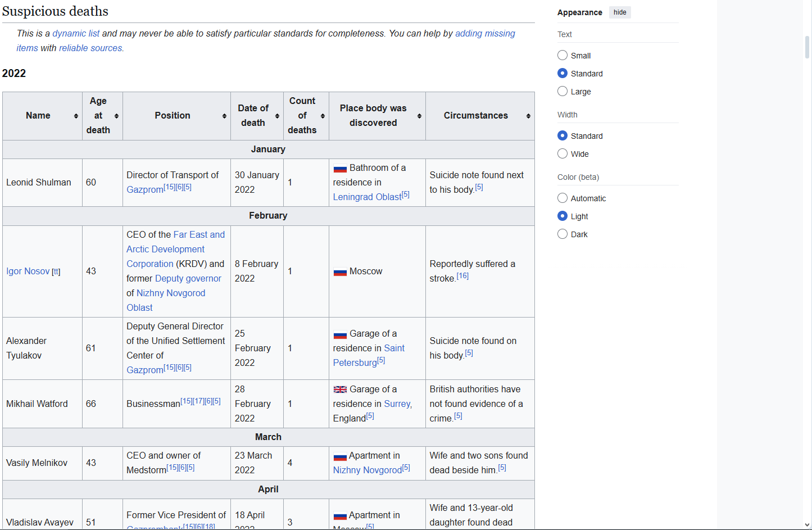Select the Standard text size option

(x=562, y=73)
